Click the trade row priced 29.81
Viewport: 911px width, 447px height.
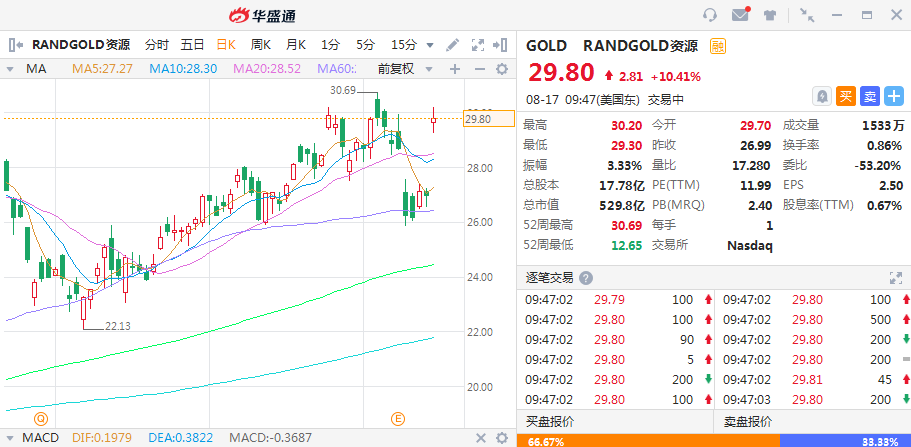pyautogui.click(x=814, y=380)
